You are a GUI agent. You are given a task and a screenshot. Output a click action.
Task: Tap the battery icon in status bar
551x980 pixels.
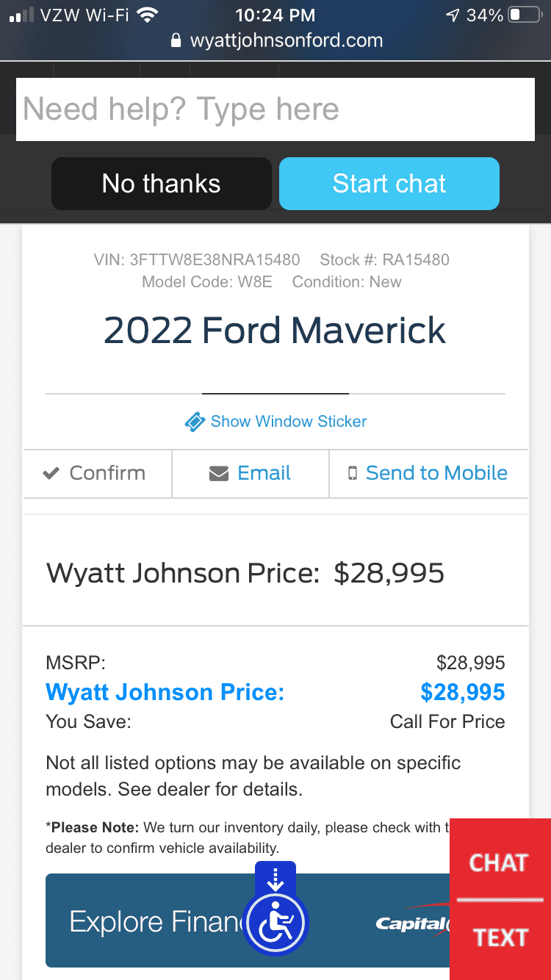coord(525,15)
